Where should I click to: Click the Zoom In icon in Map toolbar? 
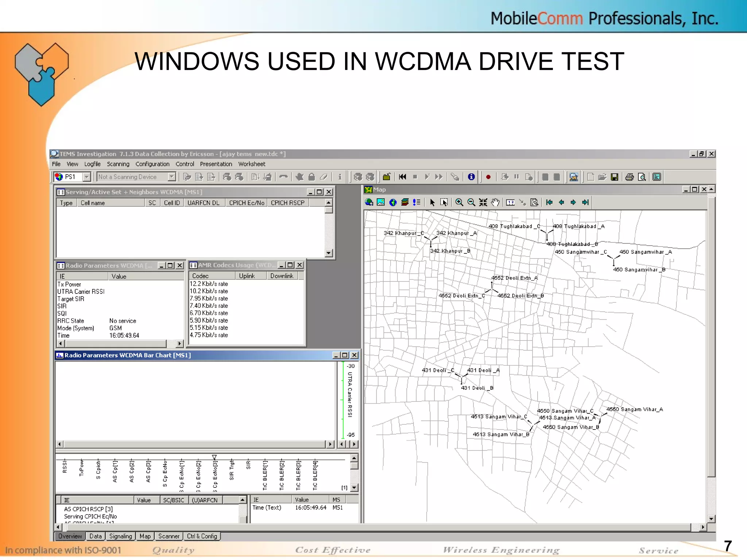(x=459, y=202)
